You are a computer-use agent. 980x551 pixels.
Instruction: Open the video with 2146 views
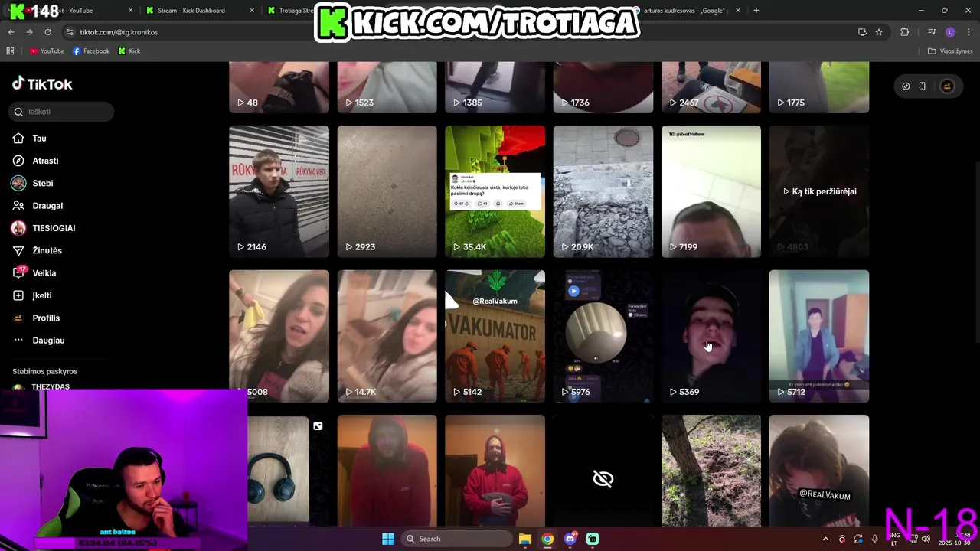point(279,191)
